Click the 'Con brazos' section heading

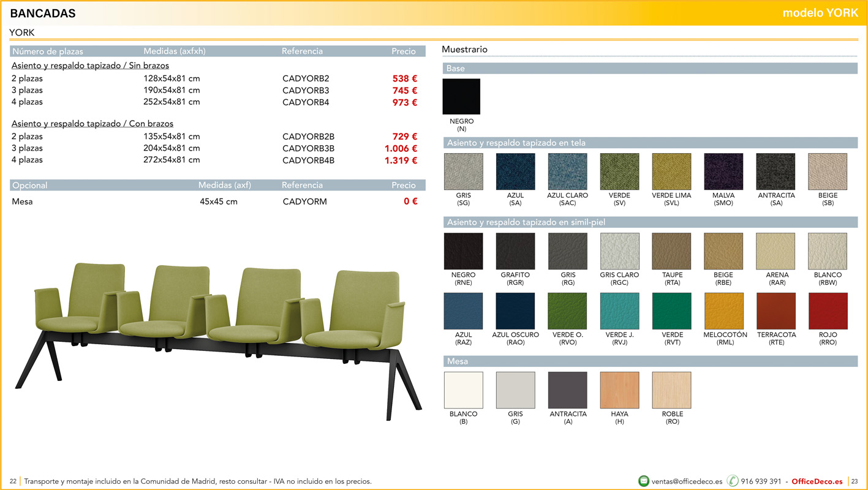coord(92,124)
